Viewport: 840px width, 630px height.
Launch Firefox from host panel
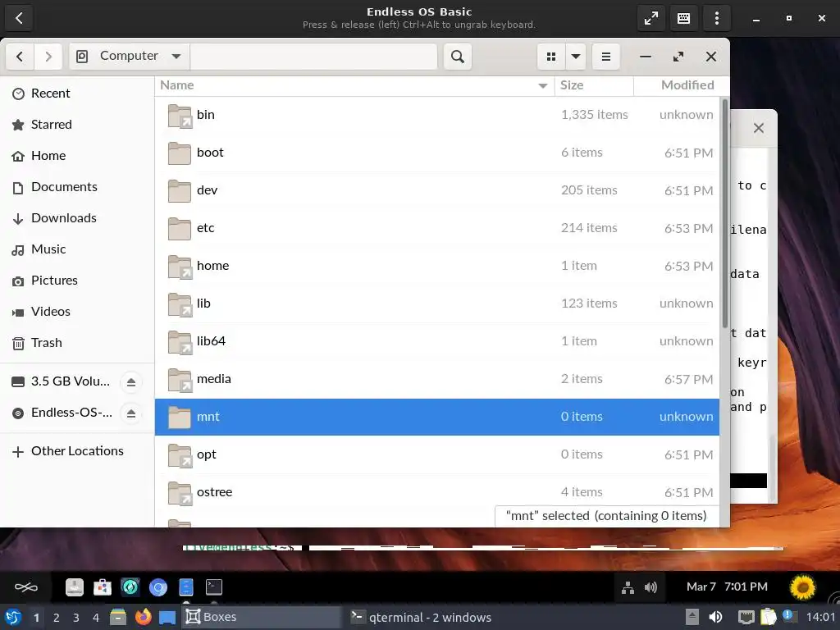tap(143, 617)
